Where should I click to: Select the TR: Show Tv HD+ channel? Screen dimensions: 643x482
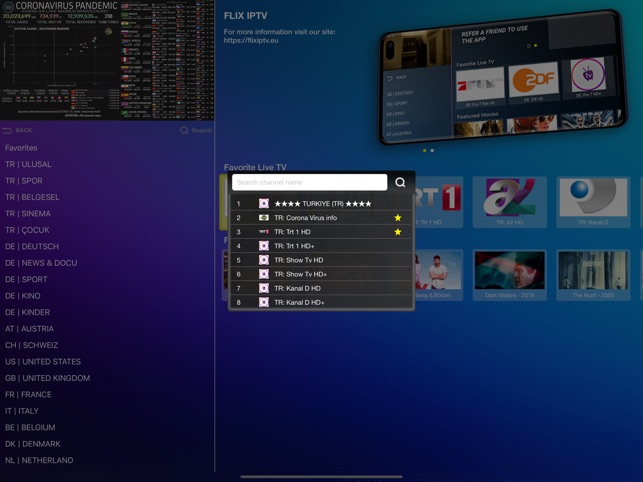click(321, 274)
